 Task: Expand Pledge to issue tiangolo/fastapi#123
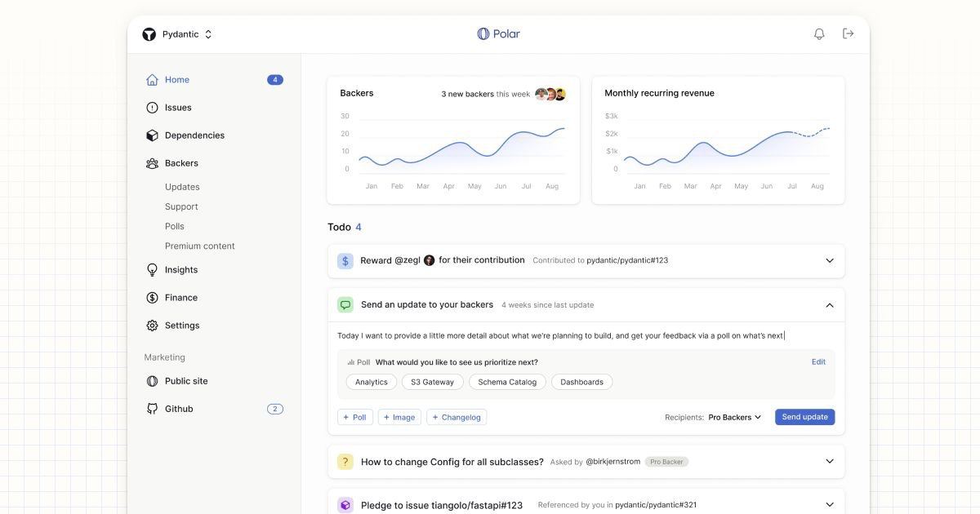click(x=830, y=505)
